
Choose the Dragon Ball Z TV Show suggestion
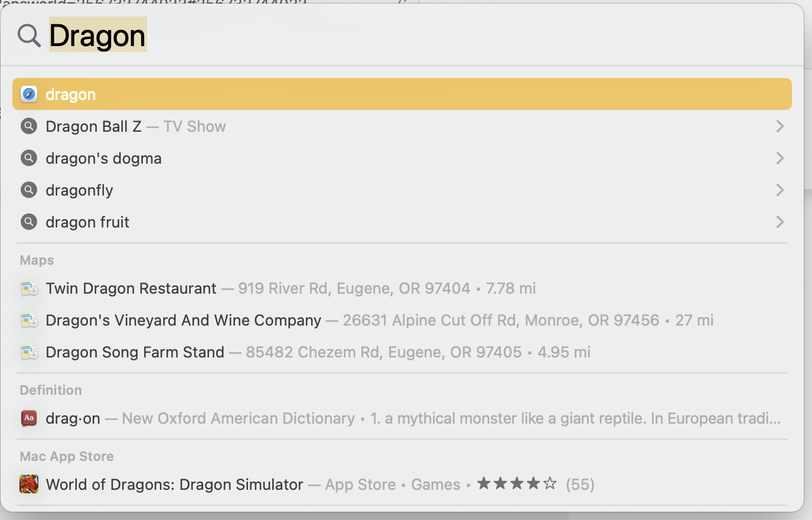click(402, 126)
